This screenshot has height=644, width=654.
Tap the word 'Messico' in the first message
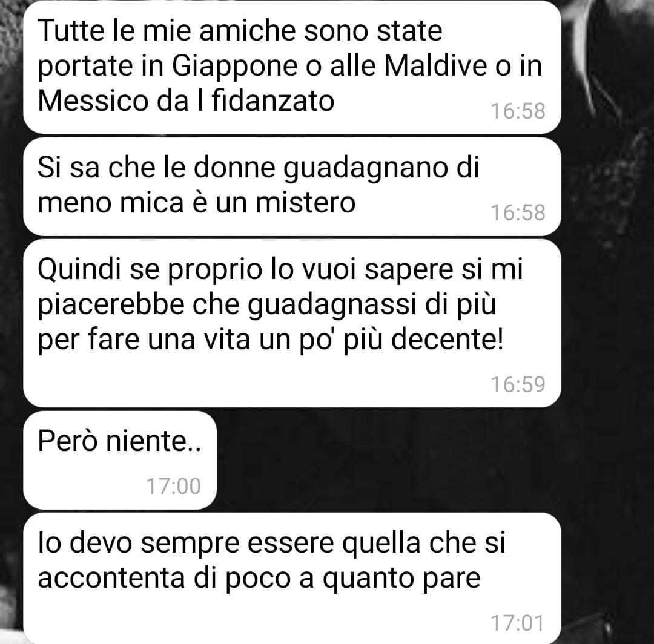[93, 101]
